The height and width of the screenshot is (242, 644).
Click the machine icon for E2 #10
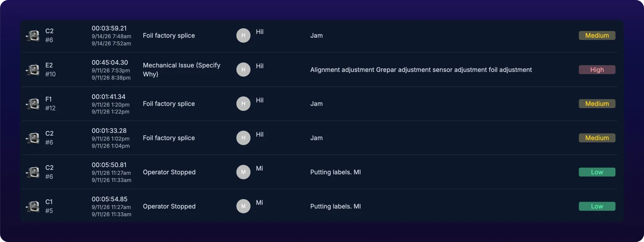pyautogui.click(x=33, y=70)
